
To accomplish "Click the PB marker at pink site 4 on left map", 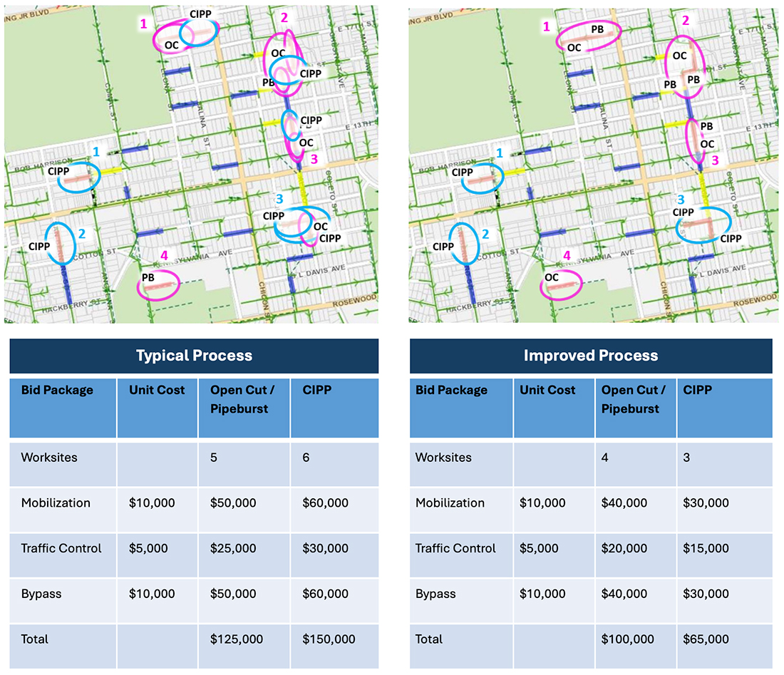I will [148, 277].
